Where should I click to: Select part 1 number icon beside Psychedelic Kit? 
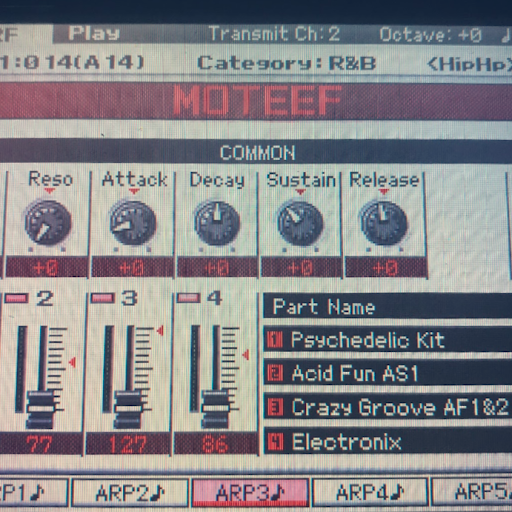tap(275, 340)
